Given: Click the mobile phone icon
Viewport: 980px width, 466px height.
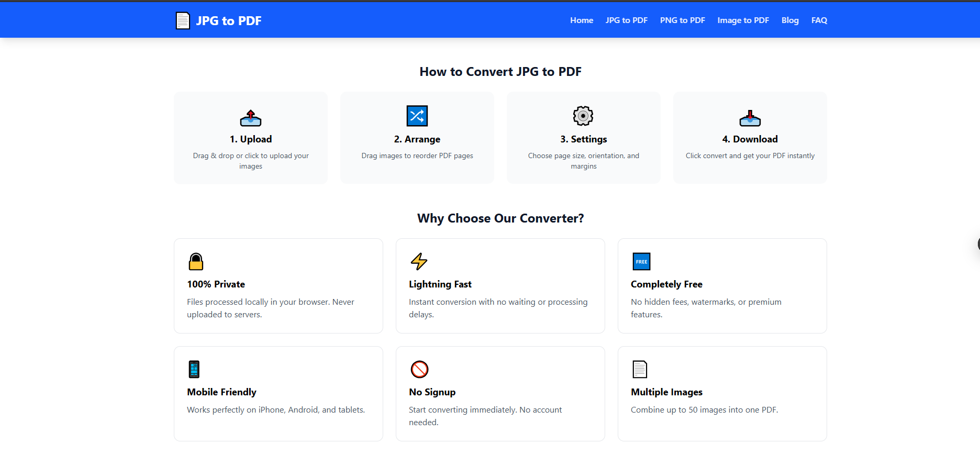Looking at the screenshot, I should point(194,369).
